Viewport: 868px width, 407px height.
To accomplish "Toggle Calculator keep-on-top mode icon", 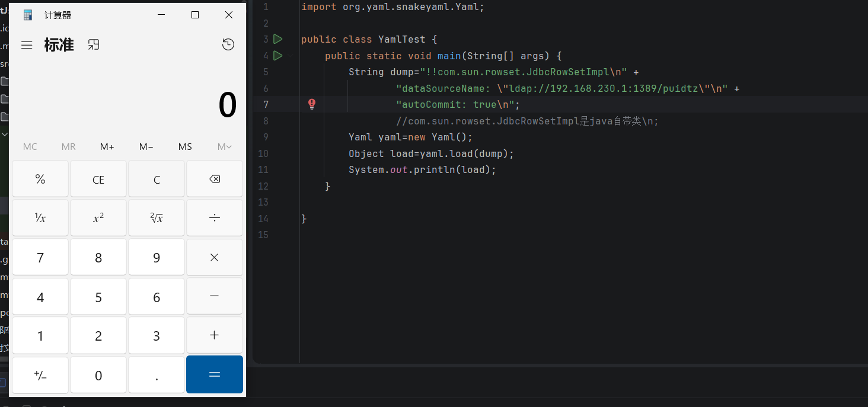I will (94, 44).
